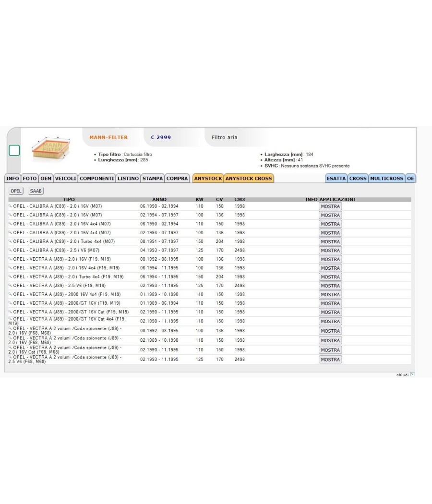Click magnifier icon for Vectra 2000/GT 16V 01.1989 - 06.1994
The width and height of the screenshot is (432, 504).
[x=10, y=303]
